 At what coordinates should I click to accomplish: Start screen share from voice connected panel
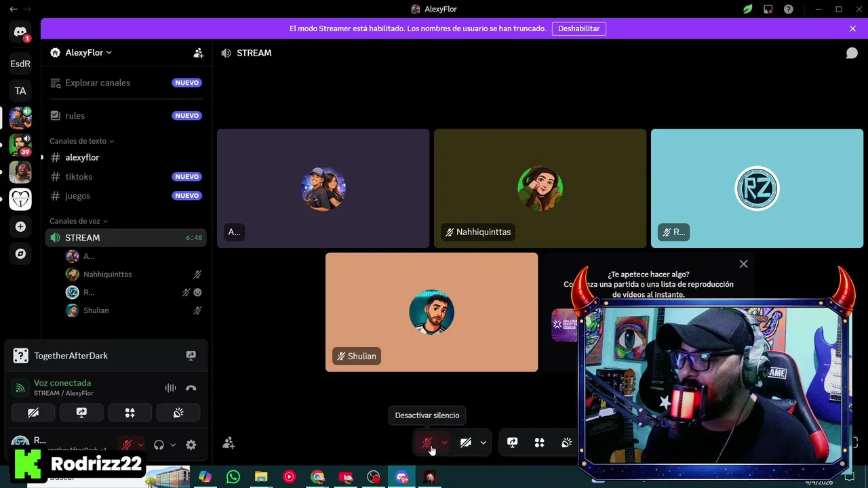81,412
